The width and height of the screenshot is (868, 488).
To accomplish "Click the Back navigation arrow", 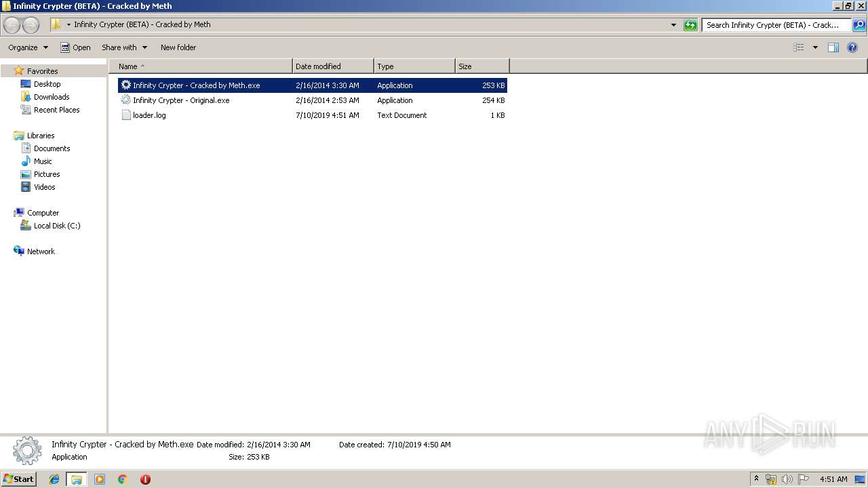I will click(x=12, y=25).
